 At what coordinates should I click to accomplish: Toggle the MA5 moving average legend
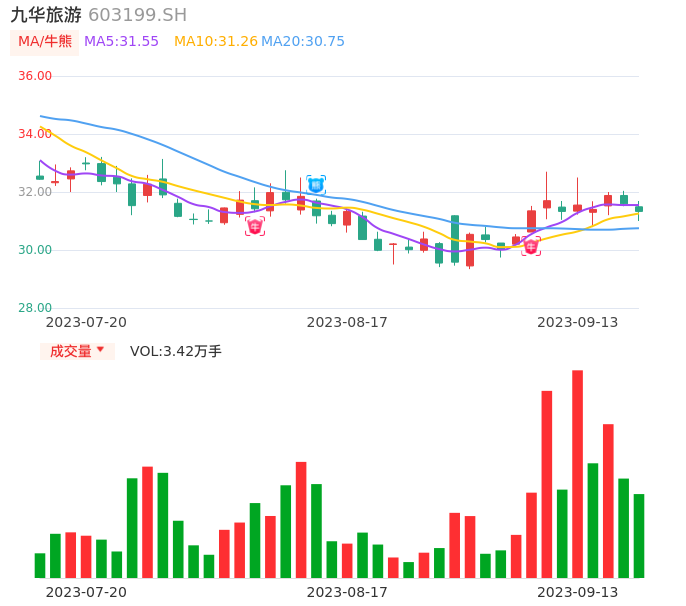point(121,42)
